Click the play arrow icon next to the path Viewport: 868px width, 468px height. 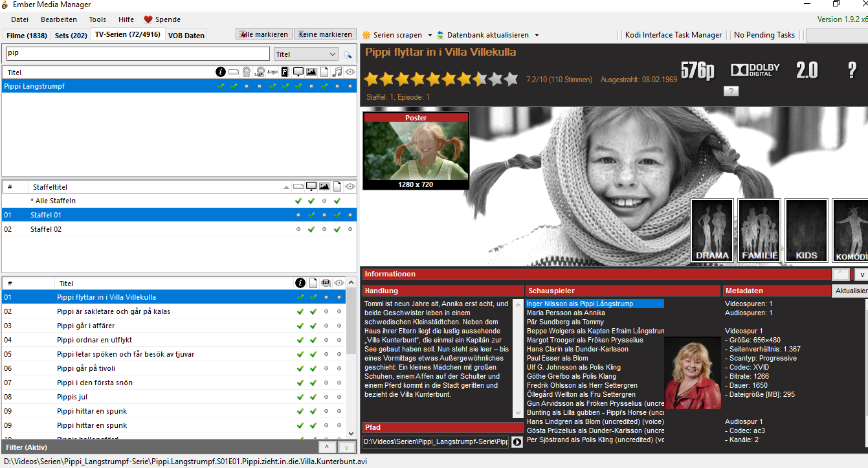[517, 442]
